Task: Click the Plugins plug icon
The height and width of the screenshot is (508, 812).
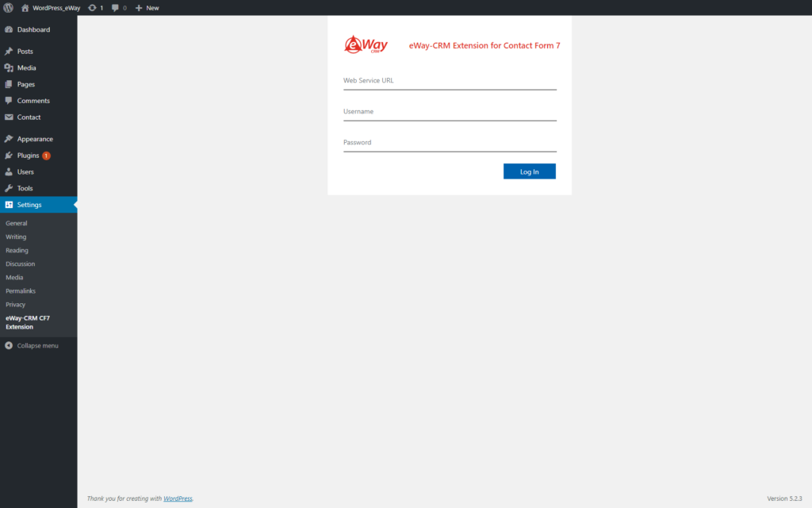Action: (x=9, y=156)
